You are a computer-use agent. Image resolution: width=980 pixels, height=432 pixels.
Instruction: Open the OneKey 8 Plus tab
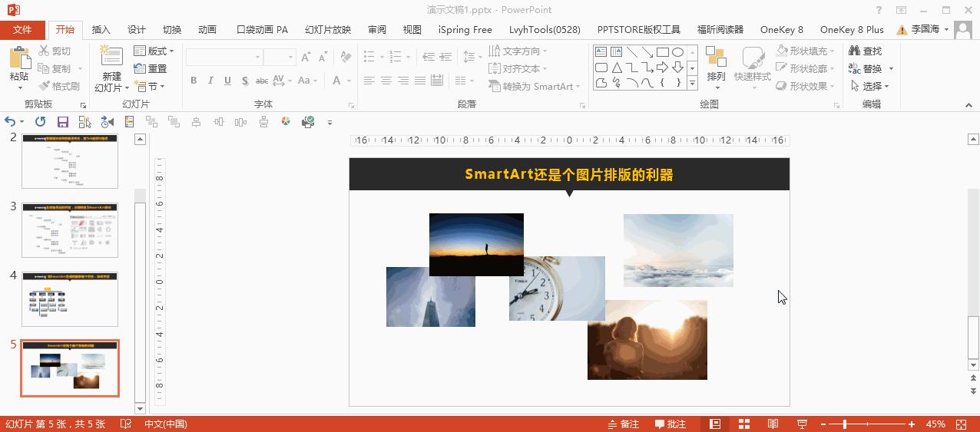click(852, 29)
